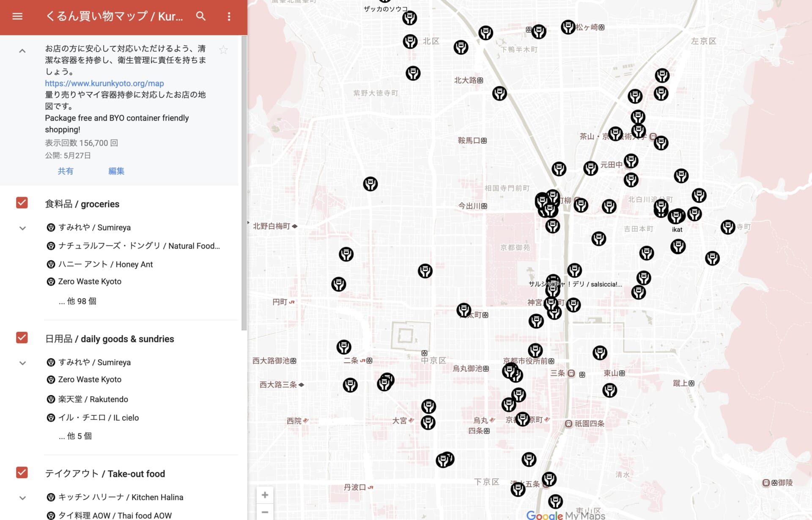Open the Google My Maps logo link
Viewport: 812px width, 520px height.
[x=565, y=515]
